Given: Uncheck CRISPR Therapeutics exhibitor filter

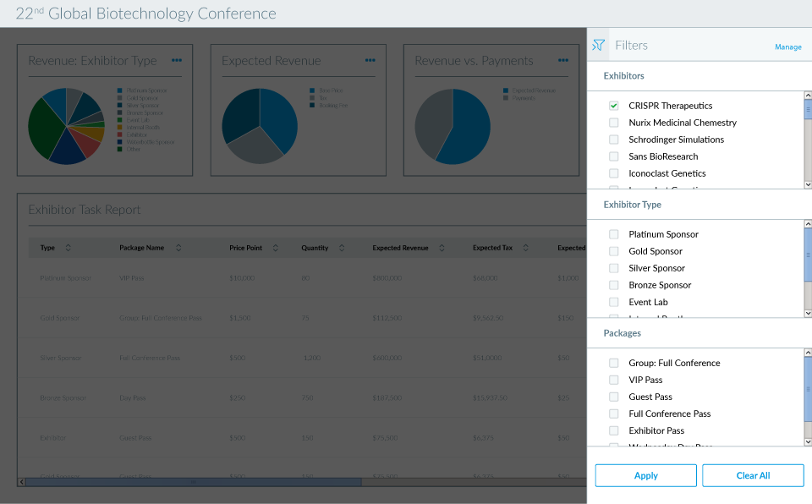Looking at the screenshot, I should [x=614, y=106].
